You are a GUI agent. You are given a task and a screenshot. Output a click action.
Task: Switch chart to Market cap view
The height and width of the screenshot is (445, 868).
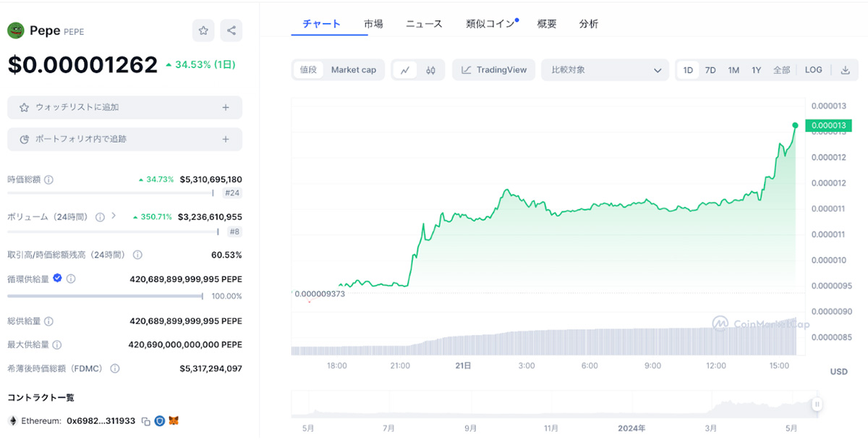[x=354, y=70]
